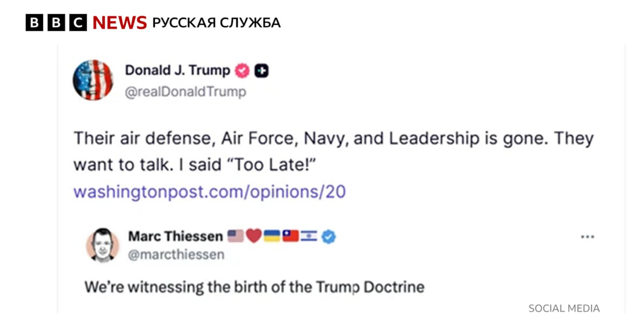Open the washingtonpost.com/opinions link
Image resolution: width=644 pixels, height=331 pixels.
point(209,192)
